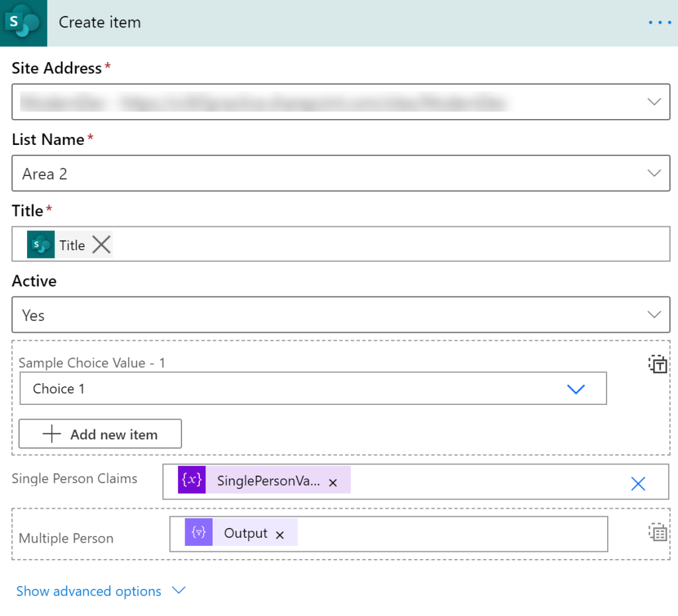Remove the Output token
The image size is (678, 616).
280,535
